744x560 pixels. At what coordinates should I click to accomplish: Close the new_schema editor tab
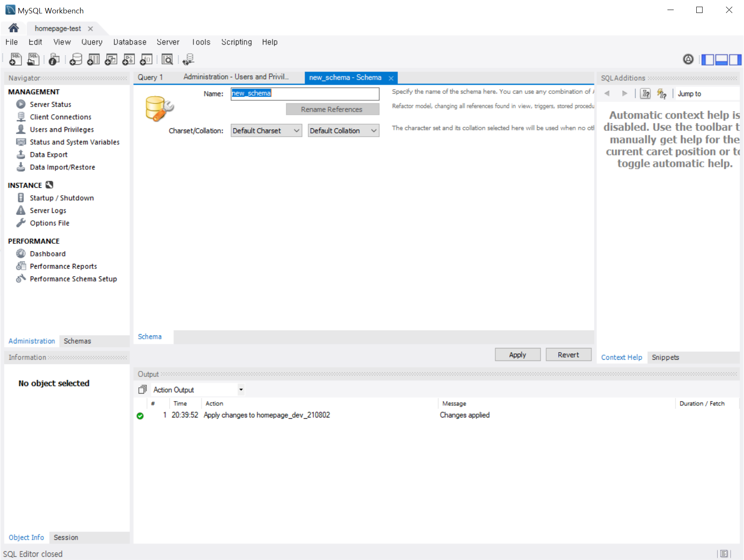391,78
